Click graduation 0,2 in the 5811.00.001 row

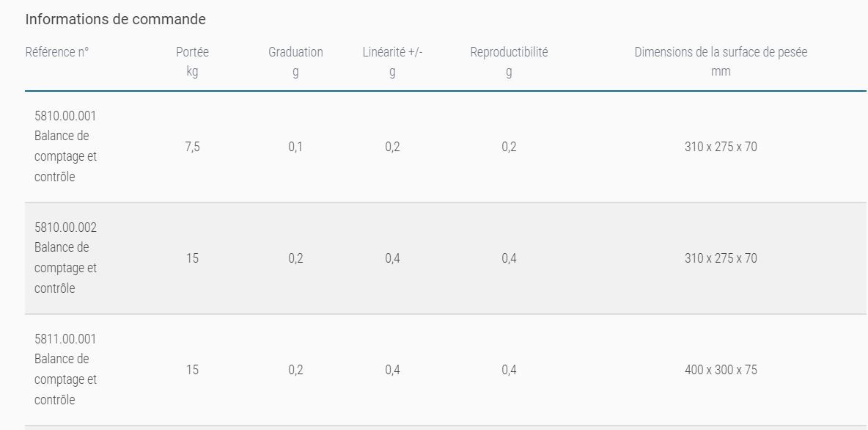tap(295, 370)
